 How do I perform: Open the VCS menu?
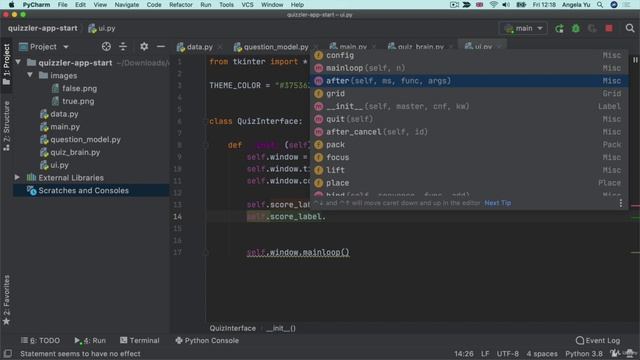(247, 5)
